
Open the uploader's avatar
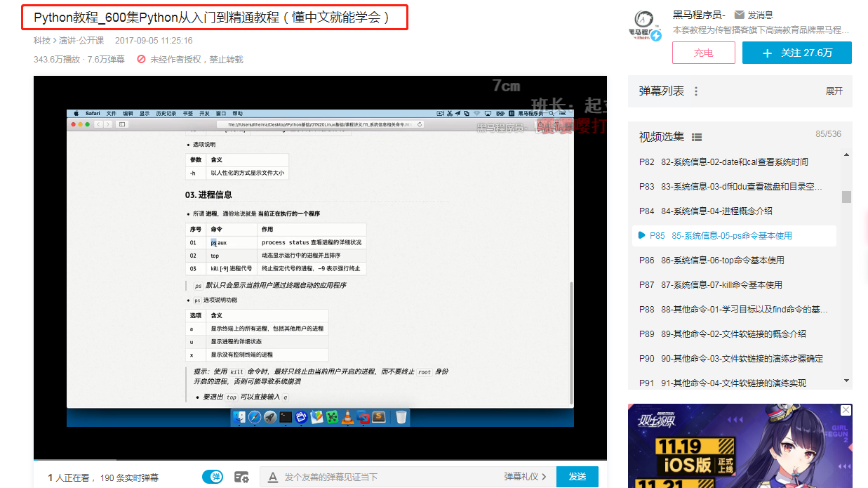pos(644,26)
